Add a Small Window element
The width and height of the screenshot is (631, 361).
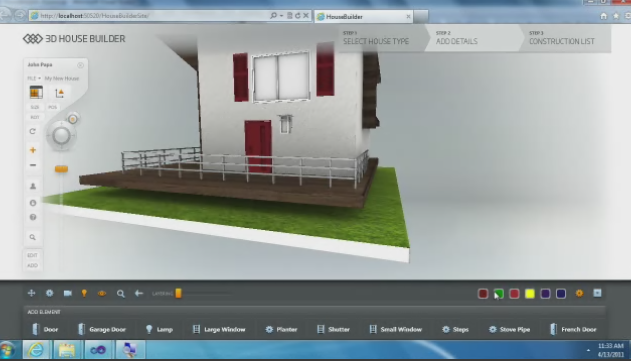(x=396, y=329)
